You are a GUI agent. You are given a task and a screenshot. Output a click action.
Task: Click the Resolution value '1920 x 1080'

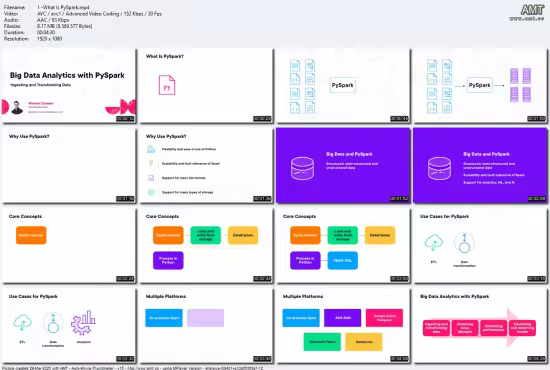click(49, 39)
